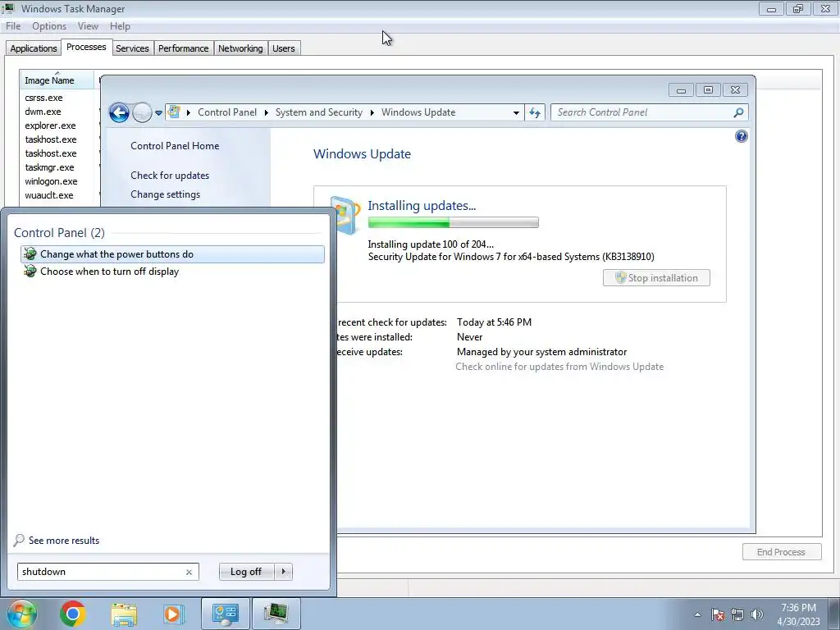Open the Help menu in Task Manager
The height and width of the screenshot is (630, 840).
(x=120, y=26)
